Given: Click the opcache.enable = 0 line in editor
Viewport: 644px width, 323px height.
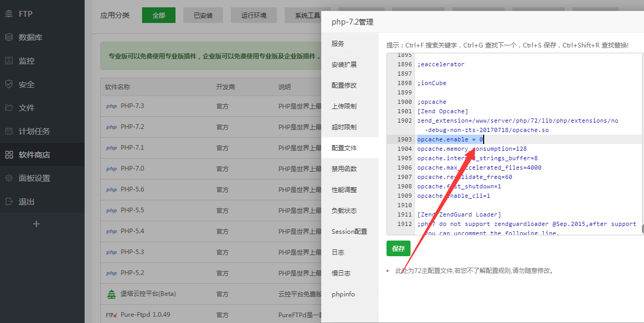Looking at the screenshot, I should click(x=450, y=139).
